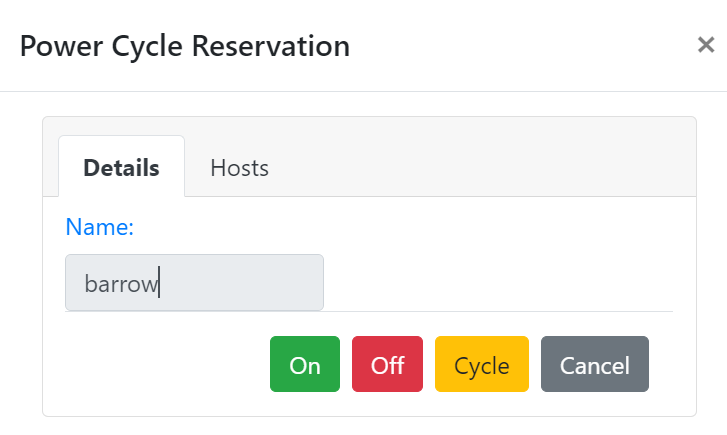This screenshot has height=435, width=727.
Task: Click the blue Name: label
Action: pyautogui.click(x=100, y=227)
